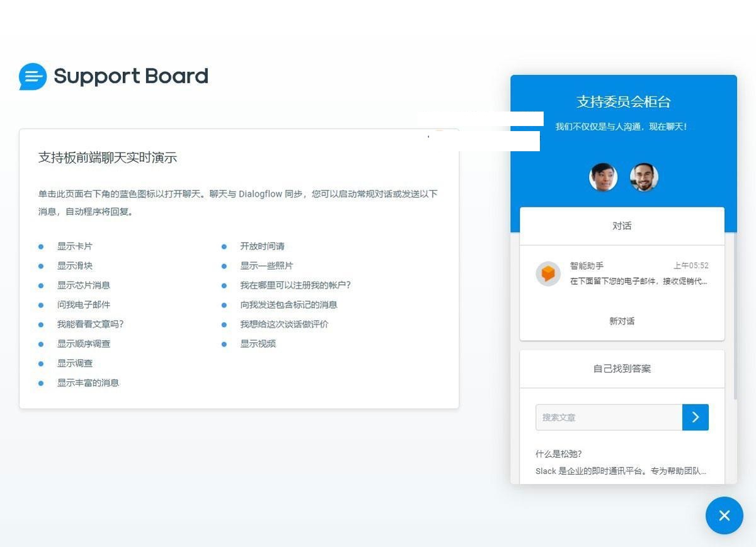The width and height of the screenshot is (756, 547).
Task: Click the bearded agent profile picture
Action: pyautogui.click(x=644, y=177)
